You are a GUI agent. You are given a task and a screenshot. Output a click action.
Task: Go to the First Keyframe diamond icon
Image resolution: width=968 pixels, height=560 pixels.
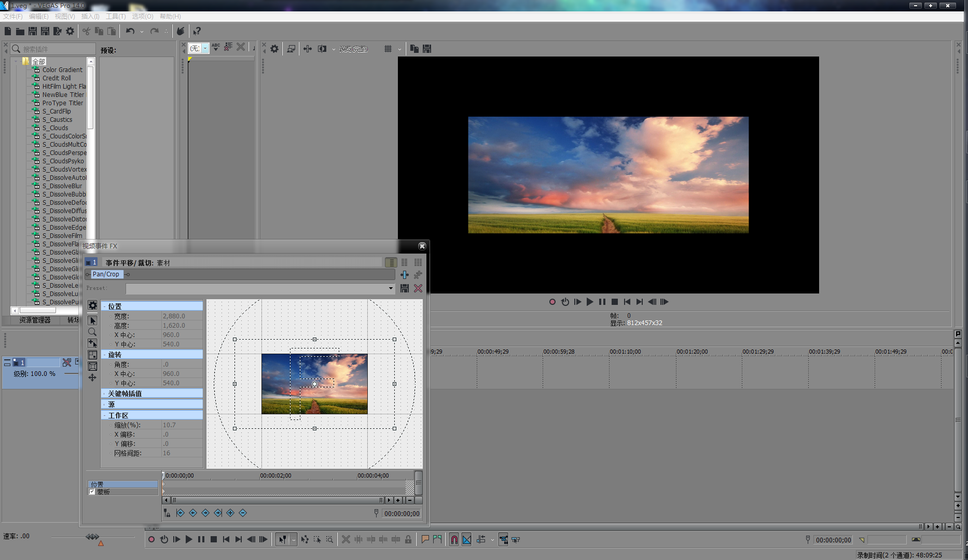click(x=180, y=513)
